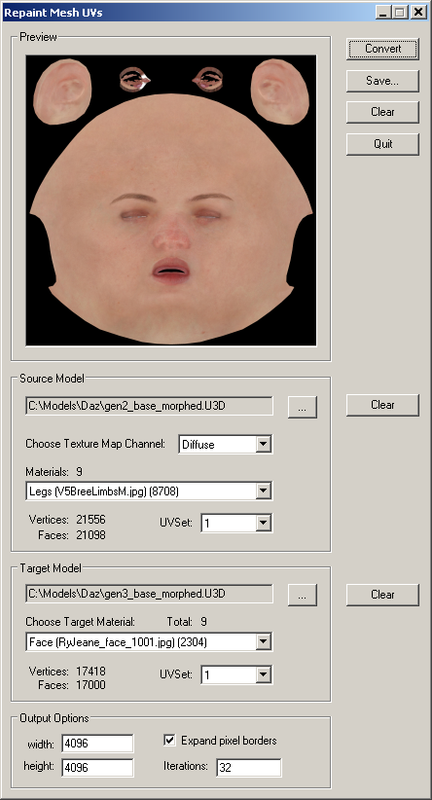Clear the Source Model
Screen dimensions: 432x800
(383, 405)
